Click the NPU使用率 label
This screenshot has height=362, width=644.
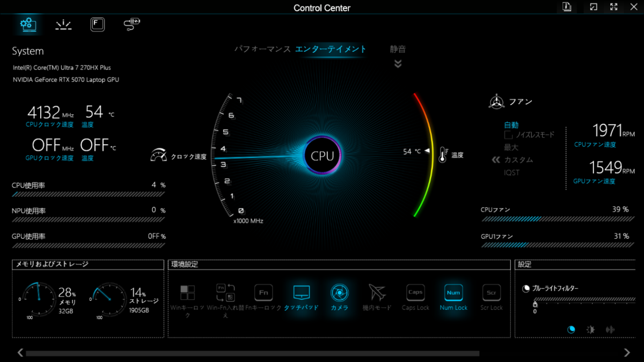pos(28,211)
